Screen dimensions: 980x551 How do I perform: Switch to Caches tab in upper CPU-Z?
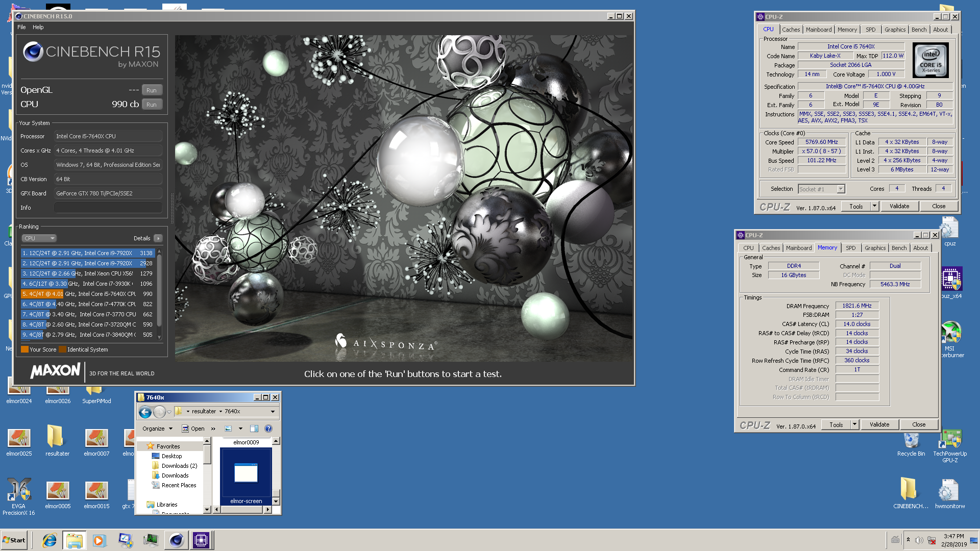(x=791, y=30)
